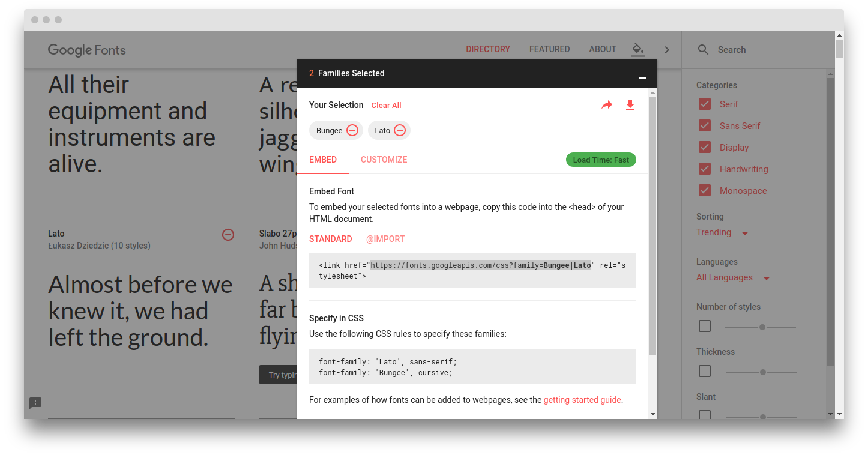Click the filter sidebar scrollbar

(x=830, y=222)
